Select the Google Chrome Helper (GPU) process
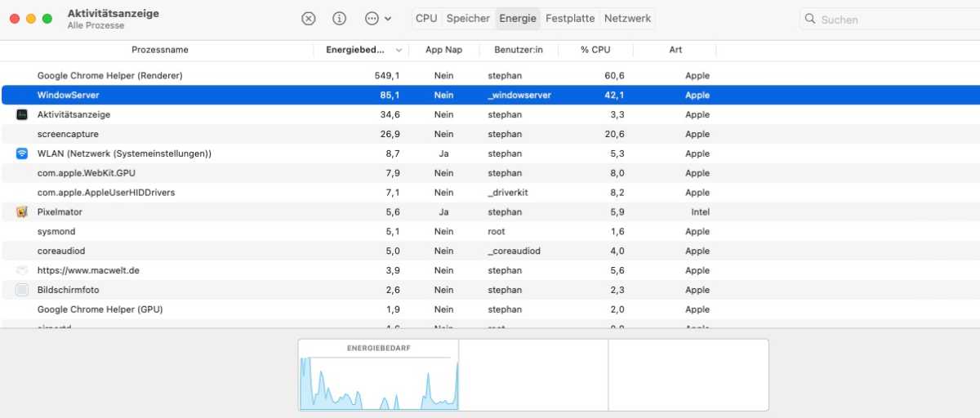Screen dimensions: 980x418 100,309
